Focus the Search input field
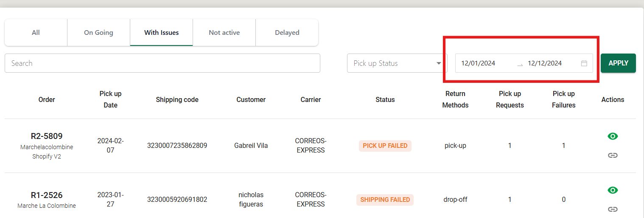The width and height of the screenshot is (644, 218). (x=162, y=63)
